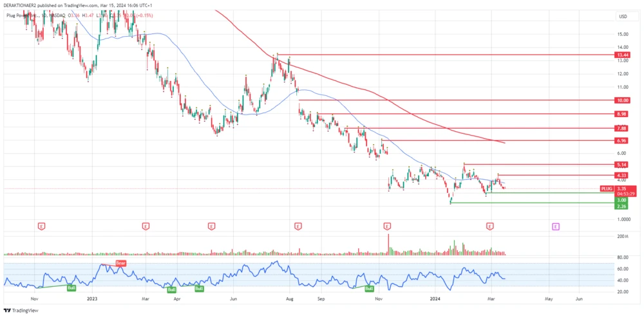Screen dimensions: 644x317
Task: Click the 5.14 resistance level label
Action: [621, 165]
